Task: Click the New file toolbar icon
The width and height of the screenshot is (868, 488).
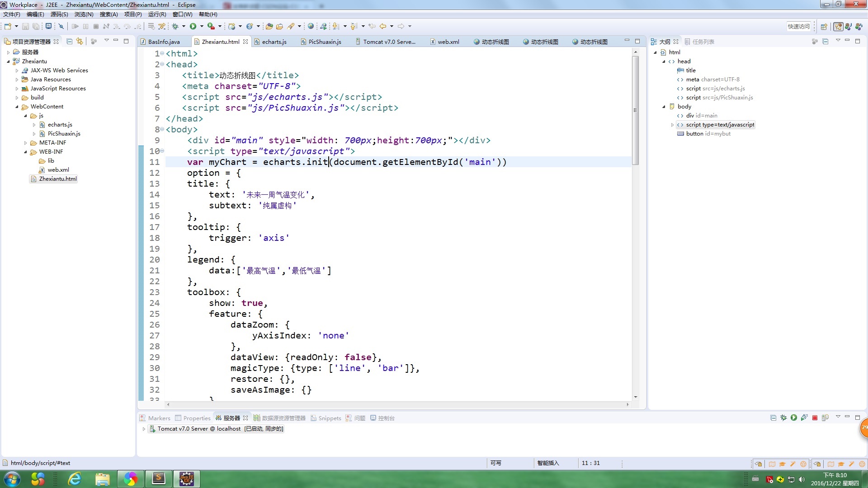Action: click(8, 26)
